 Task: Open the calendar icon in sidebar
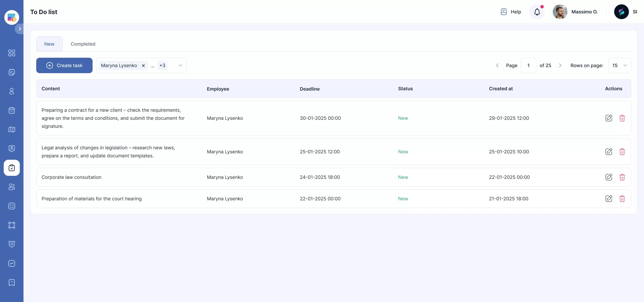(x=12, y=110)
